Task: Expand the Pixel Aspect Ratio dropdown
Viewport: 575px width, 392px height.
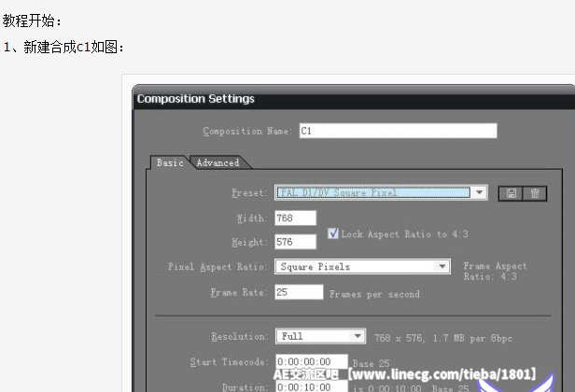Action: click(x=443, y=266)
